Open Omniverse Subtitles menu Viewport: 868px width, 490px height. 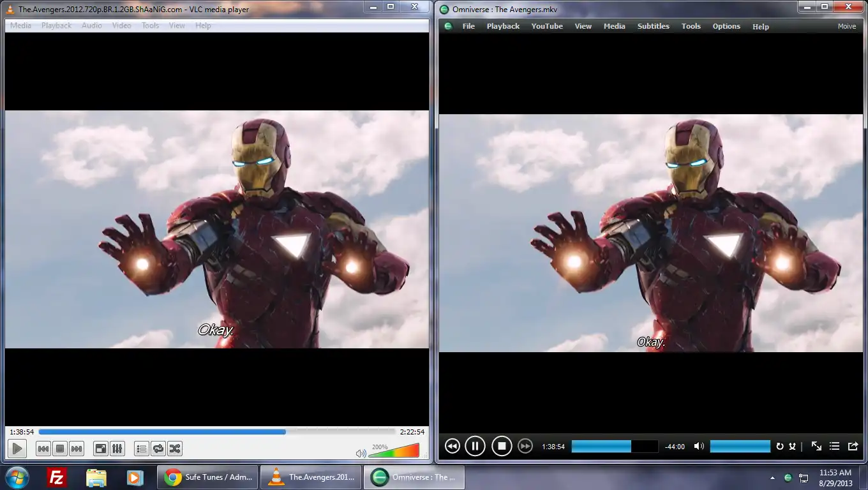pos(654,26)
